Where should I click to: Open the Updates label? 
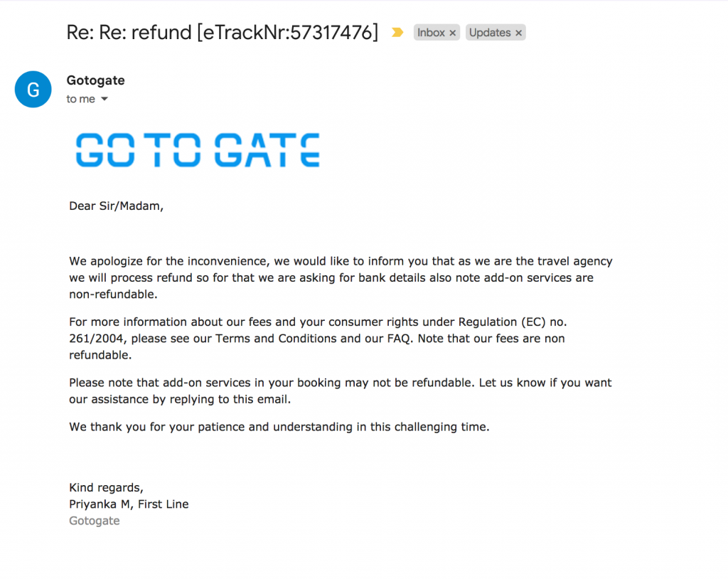pos(490,33)
